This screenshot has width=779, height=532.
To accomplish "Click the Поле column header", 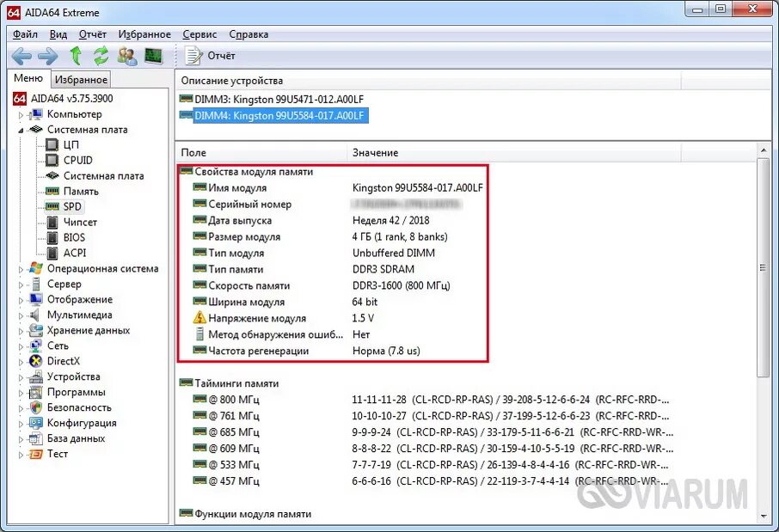I will [x=261, y=152].
